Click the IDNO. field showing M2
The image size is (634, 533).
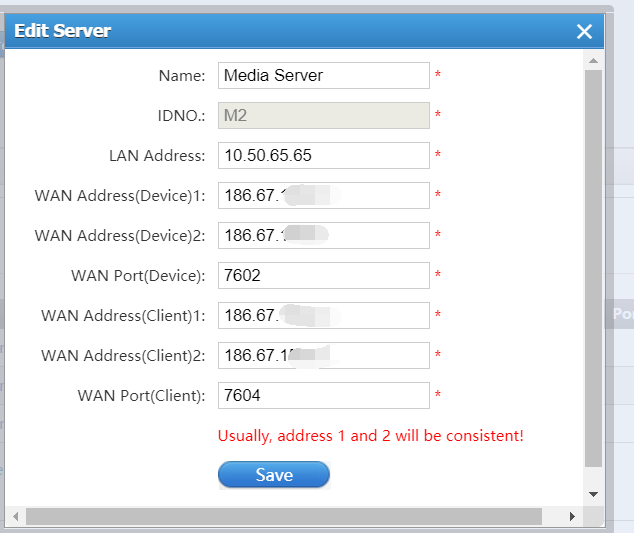[x=323, y=115]
